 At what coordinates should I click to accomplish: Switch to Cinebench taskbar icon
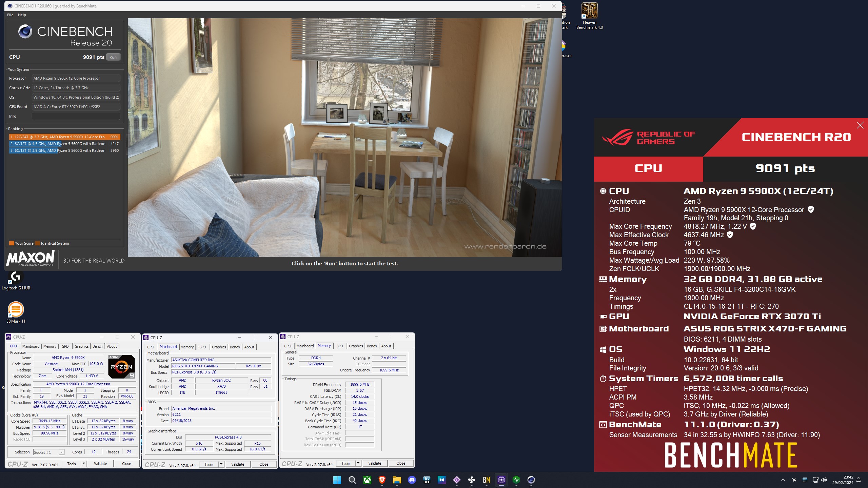(531, 480)
